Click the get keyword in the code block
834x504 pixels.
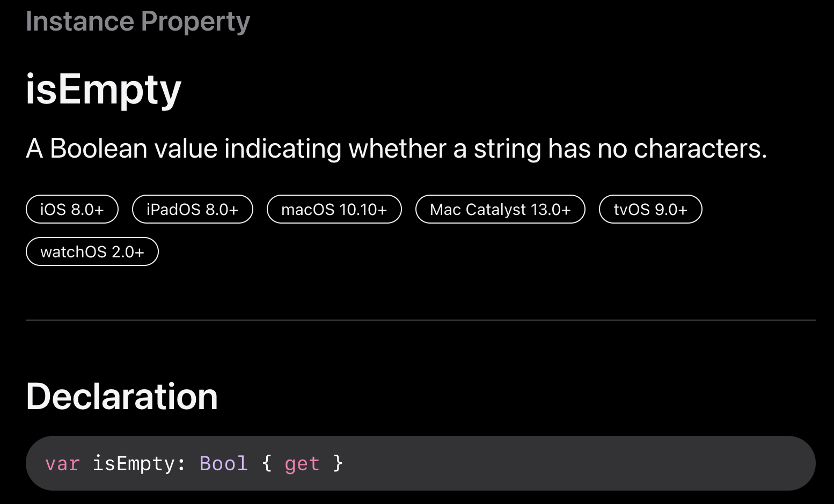coord(302,464)
